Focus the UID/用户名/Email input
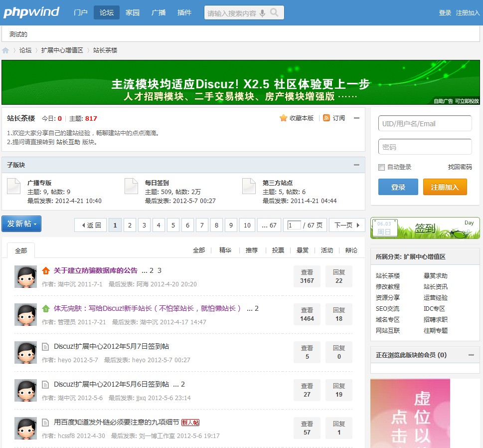The image size is (483, 448). coord(425,124)
